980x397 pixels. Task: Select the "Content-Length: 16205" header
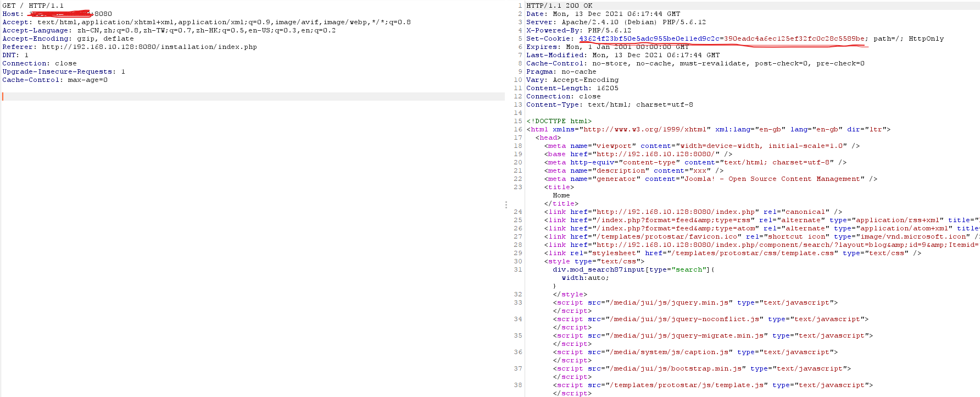[572, 88]
